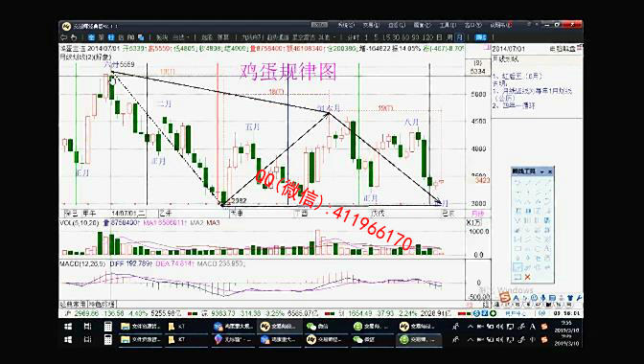
Task: Click the blue highlighted button at toolbar end
Action: 480,37
